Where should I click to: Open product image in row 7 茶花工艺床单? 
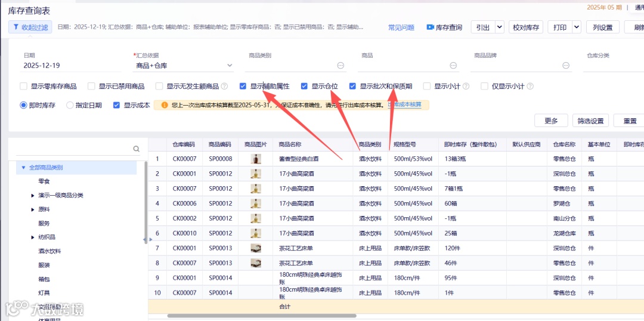(x=255, y=248)
